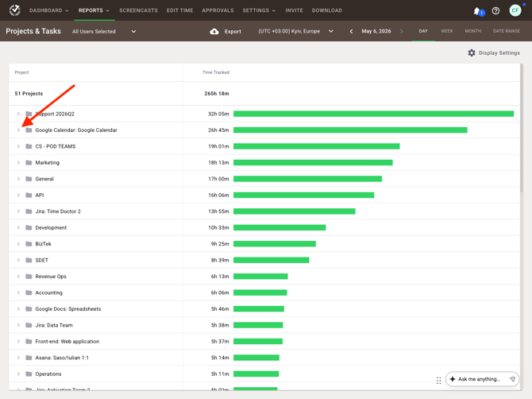Click the May 6, 2026 date
The image size is (532, 399).
[x=376, y=31]
